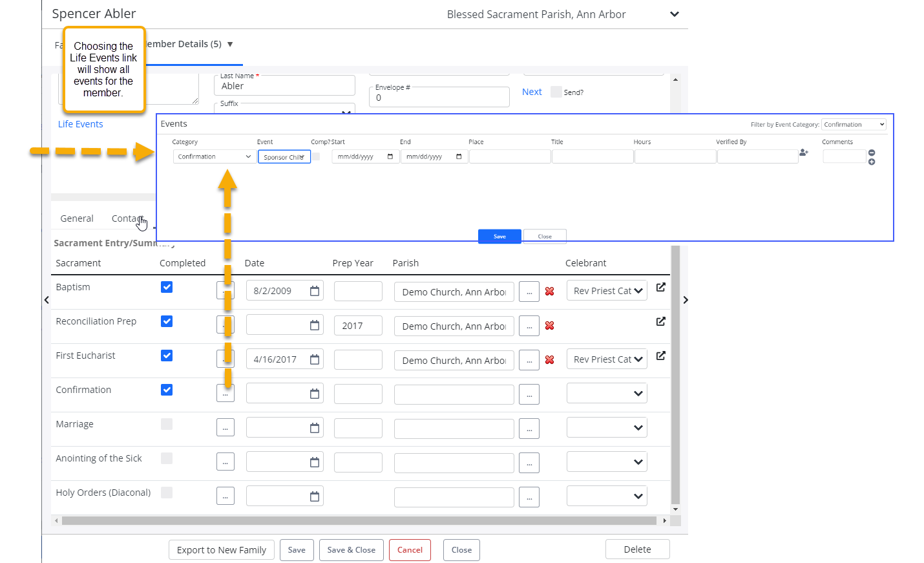This screenshot has height=563, width=924.
Task: Close the Events popup with Close button
Action: click(x=545, y=237)
